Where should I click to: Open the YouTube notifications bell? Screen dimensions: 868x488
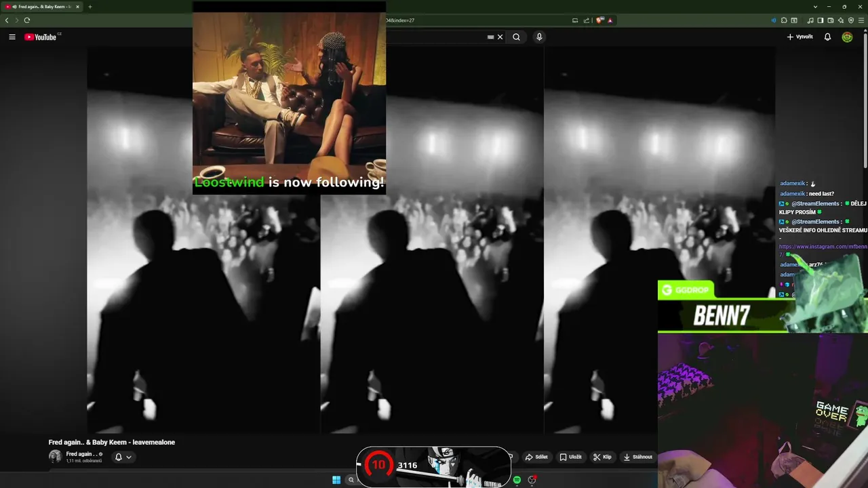click(827, 37)
